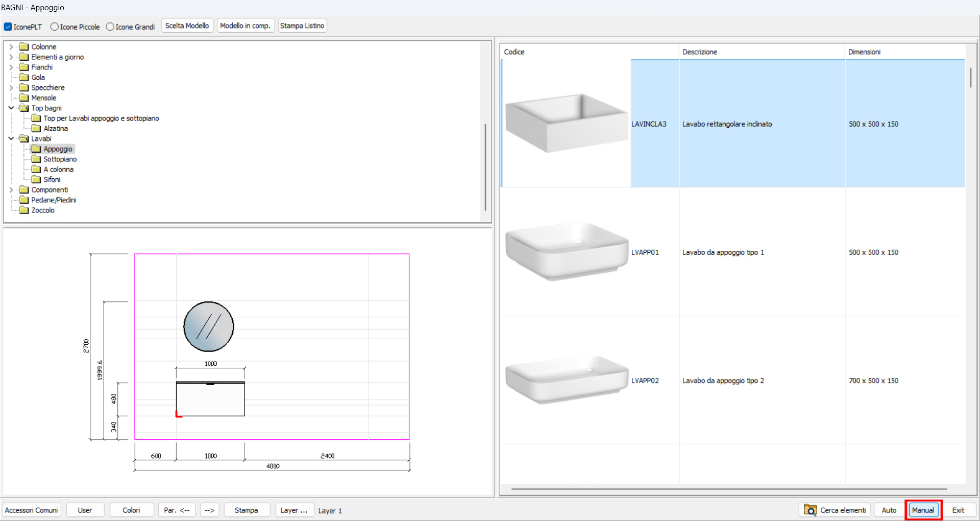Click the Appoggio folder icon
The image size is (980, 521).
pyautogui.click(x=36, y=149)
